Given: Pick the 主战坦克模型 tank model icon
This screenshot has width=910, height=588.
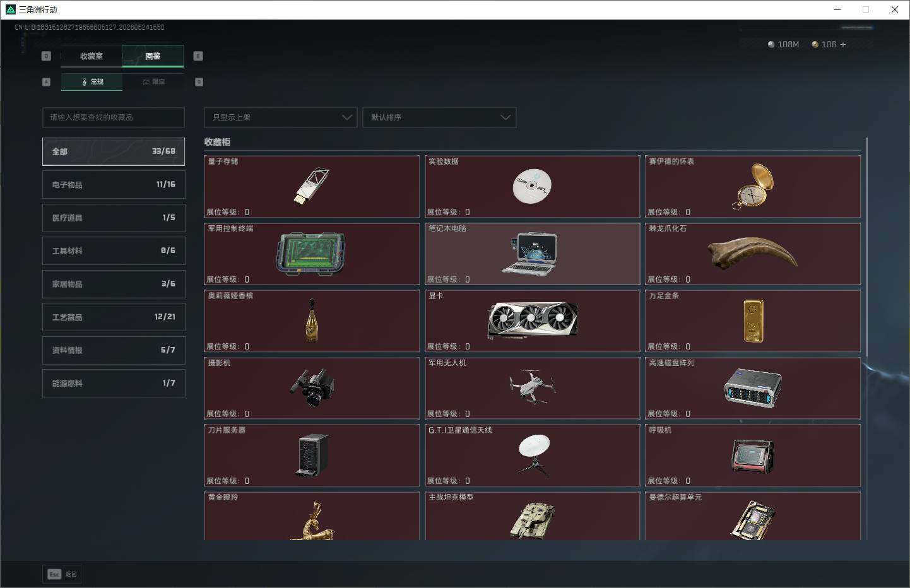Looking at the screenshot, I should 533,521.
